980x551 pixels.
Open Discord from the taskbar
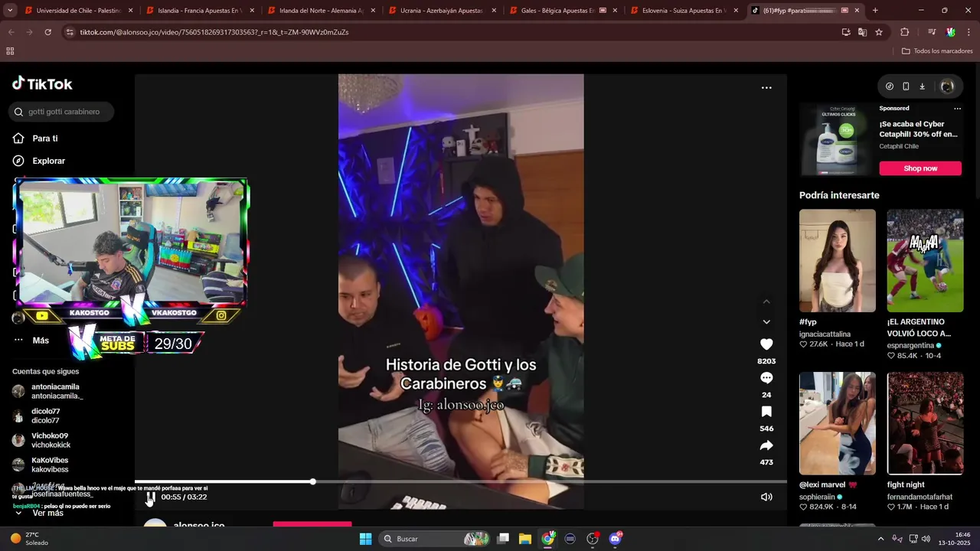(615, 539)
